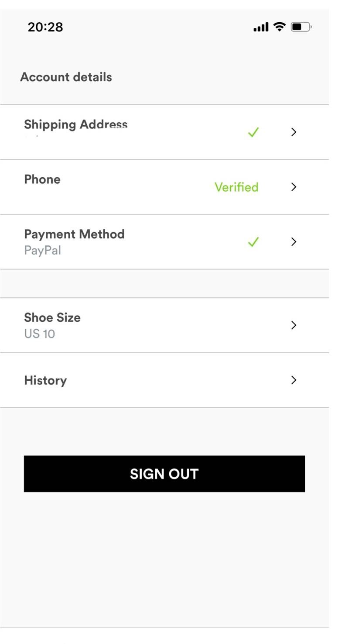Image resolution: width=362 pixels, height=644 pixels.
Task: Tap the battery icon in status bar
Action: (301, 27)
